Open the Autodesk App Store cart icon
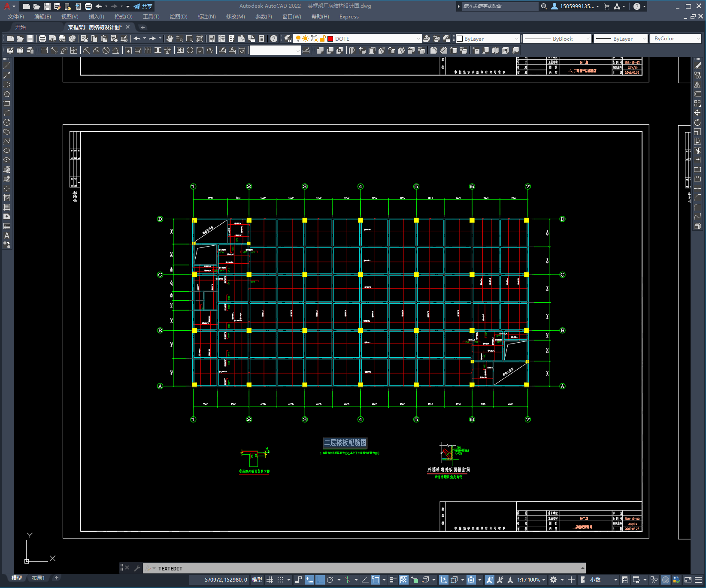Viewport: 706px width, 588px height. point(607,6)
